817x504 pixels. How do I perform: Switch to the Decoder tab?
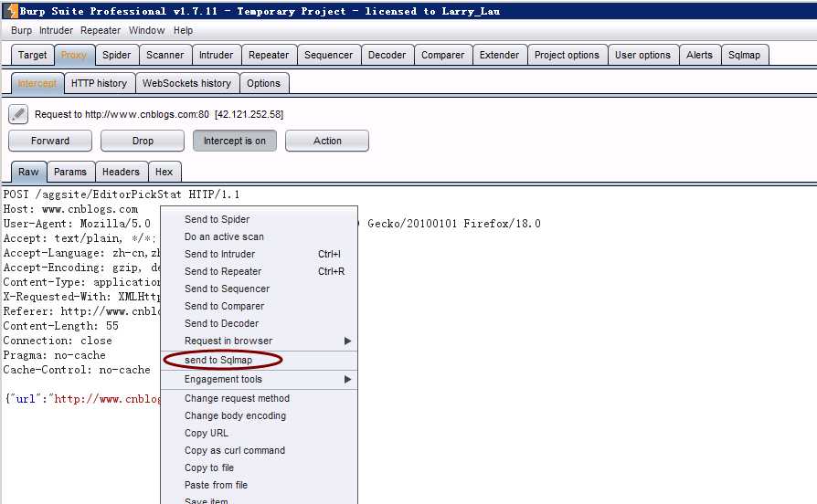387,55
